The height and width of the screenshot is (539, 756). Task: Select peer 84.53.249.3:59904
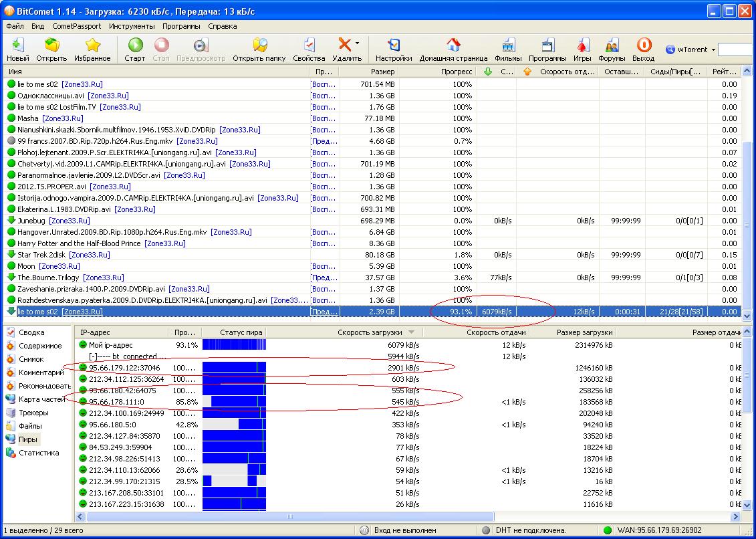(x=409, y=447)
